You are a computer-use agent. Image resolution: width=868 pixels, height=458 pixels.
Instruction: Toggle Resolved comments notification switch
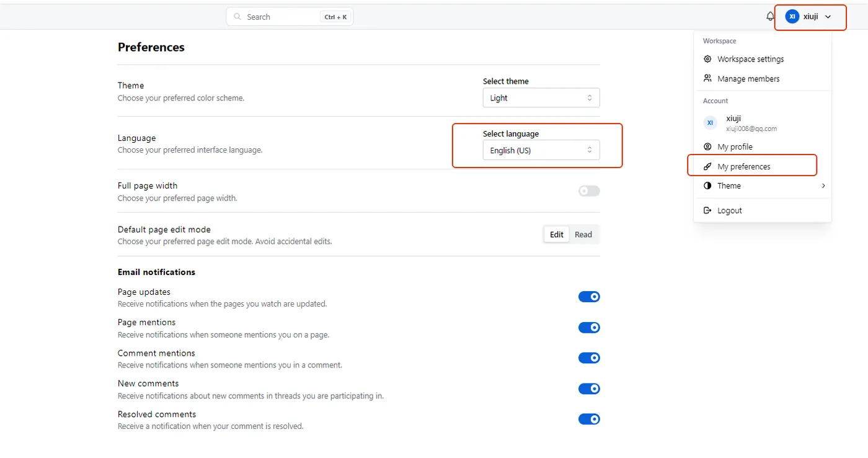tap(589, 419)
